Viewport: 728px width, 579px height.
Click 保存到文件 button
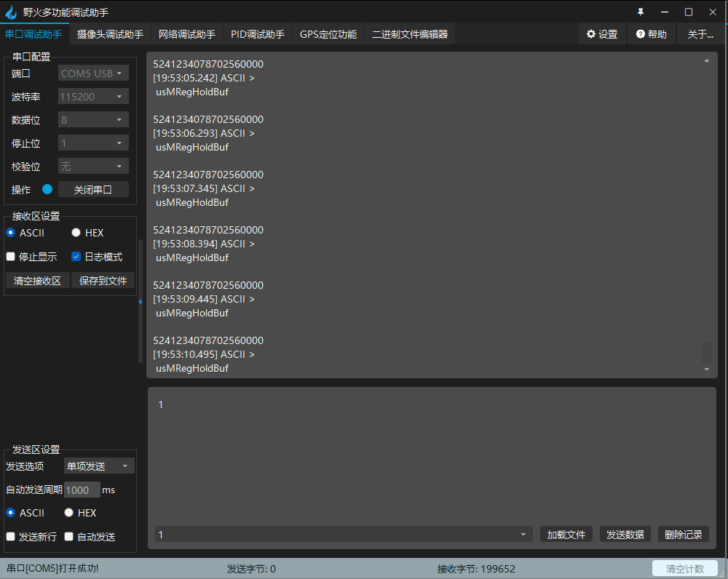103,281
